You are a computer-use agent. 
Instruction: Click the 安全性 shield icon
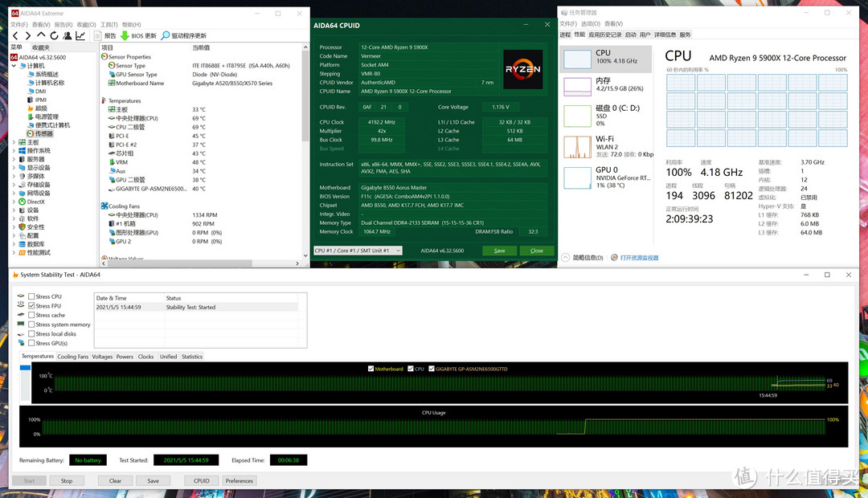click(23, 227)
